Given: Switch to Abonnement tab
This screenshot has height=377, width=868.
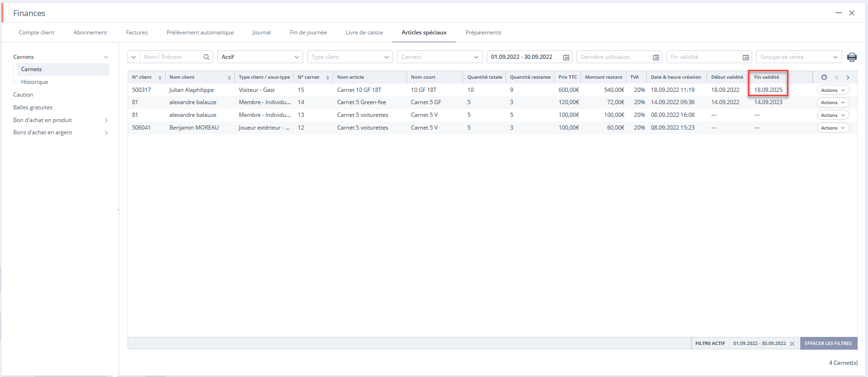Looking at the screenshot, I should [x=90, y=33].
